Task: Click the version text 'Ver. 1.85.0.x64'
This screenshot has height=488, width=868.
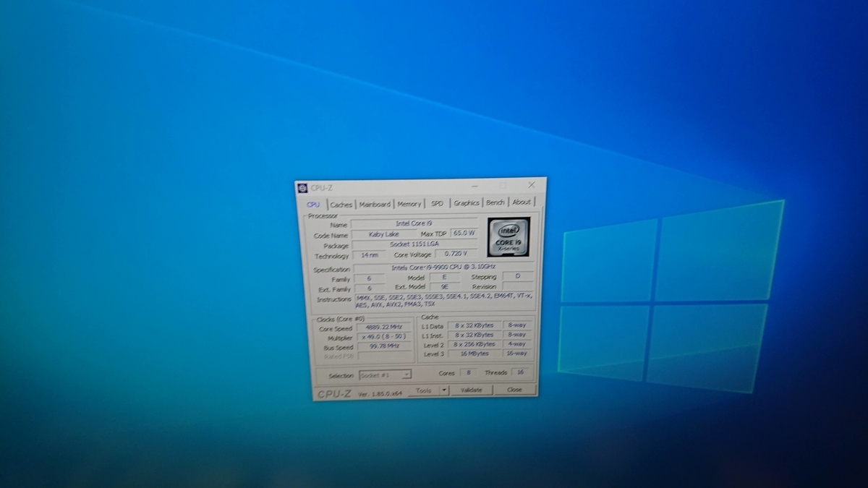Action: click(x=380, y=393)
